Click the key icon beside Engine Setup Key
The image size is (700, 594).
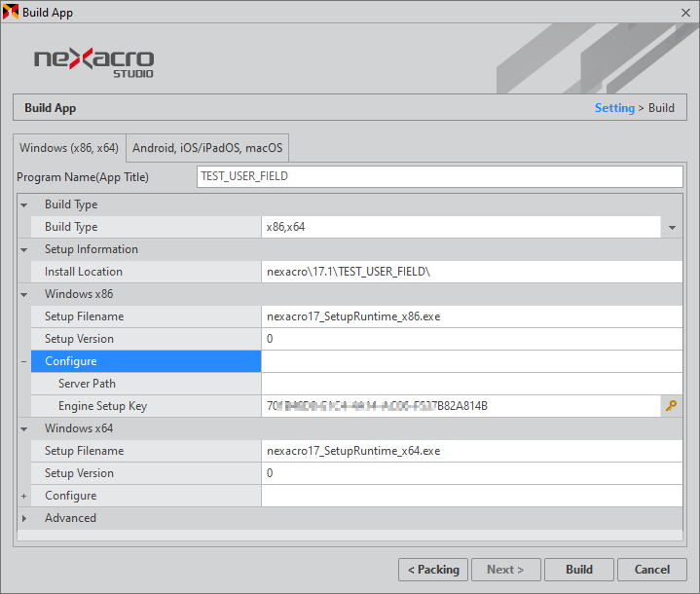(671, 406)
